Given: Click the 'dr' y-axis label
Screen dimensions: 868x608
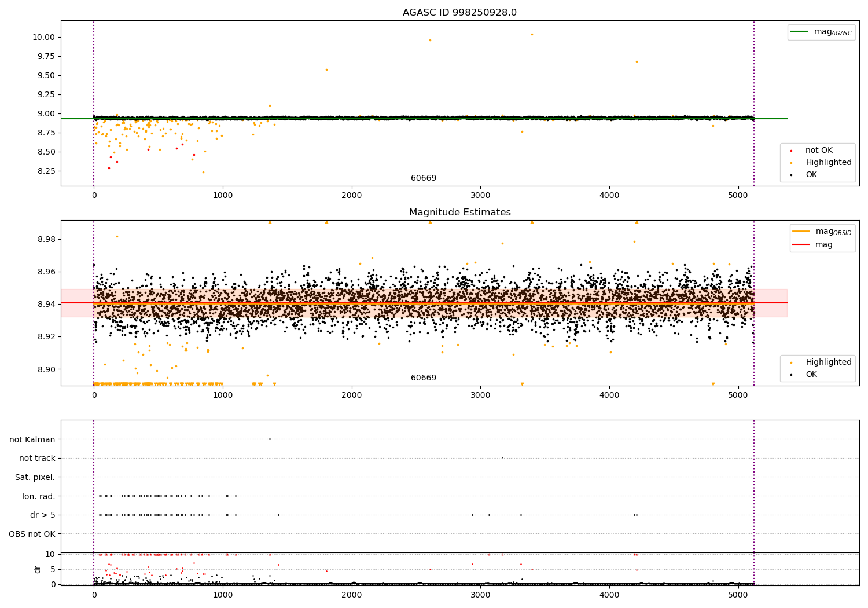Looking at the screenshot, I should pos(38,569).
